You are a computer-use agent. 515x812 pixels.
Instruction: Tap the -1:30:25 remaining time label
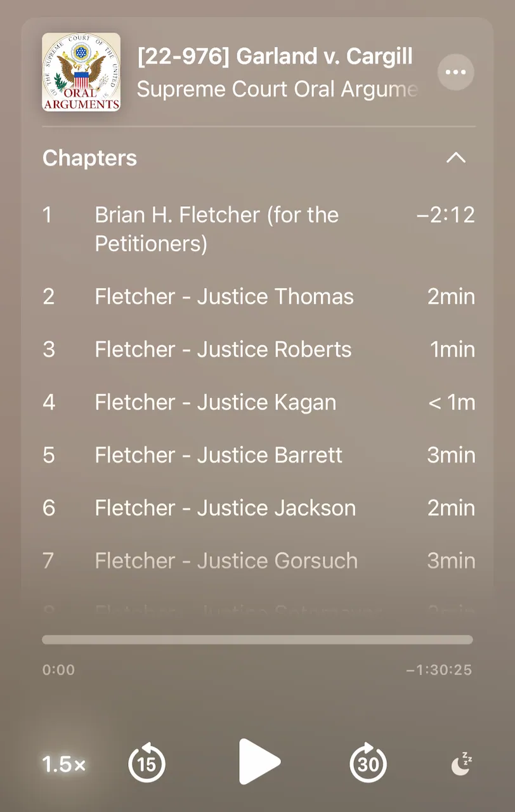tap(439, 670)
